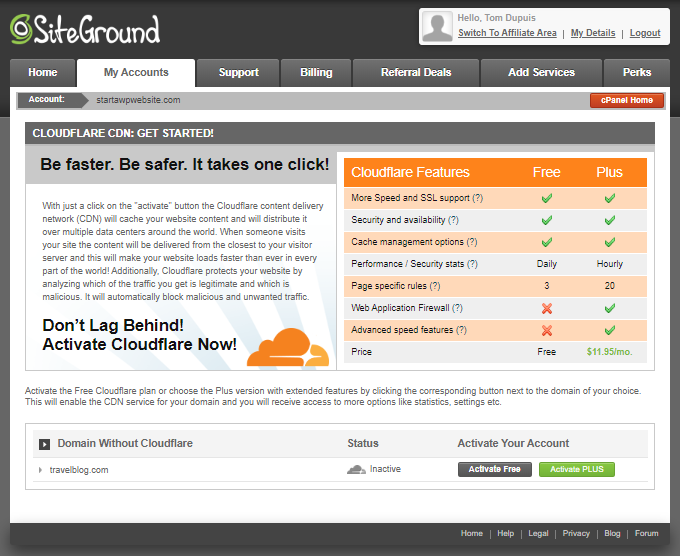The image size is (680, 556).
Task: Click the Status column heading
Action: click(x=363, y=443)
